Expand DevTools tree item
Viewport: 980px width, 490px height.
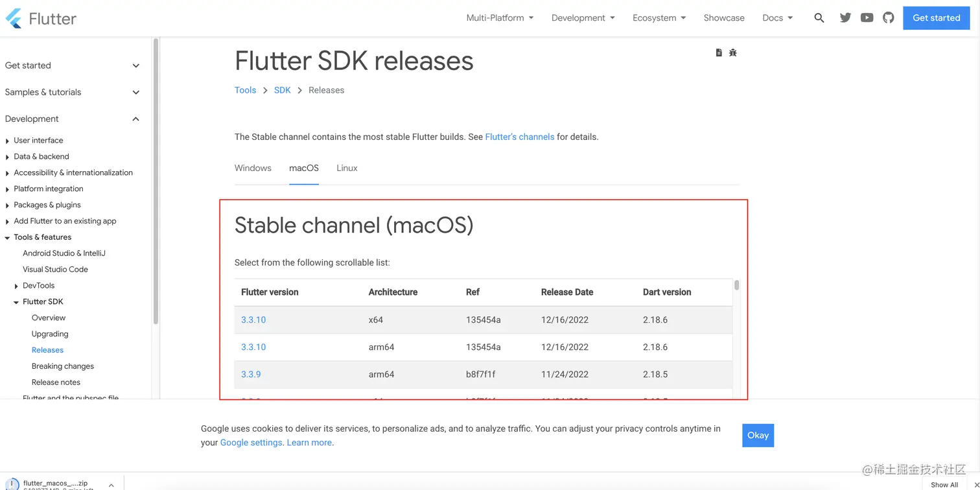click(16, 286)
